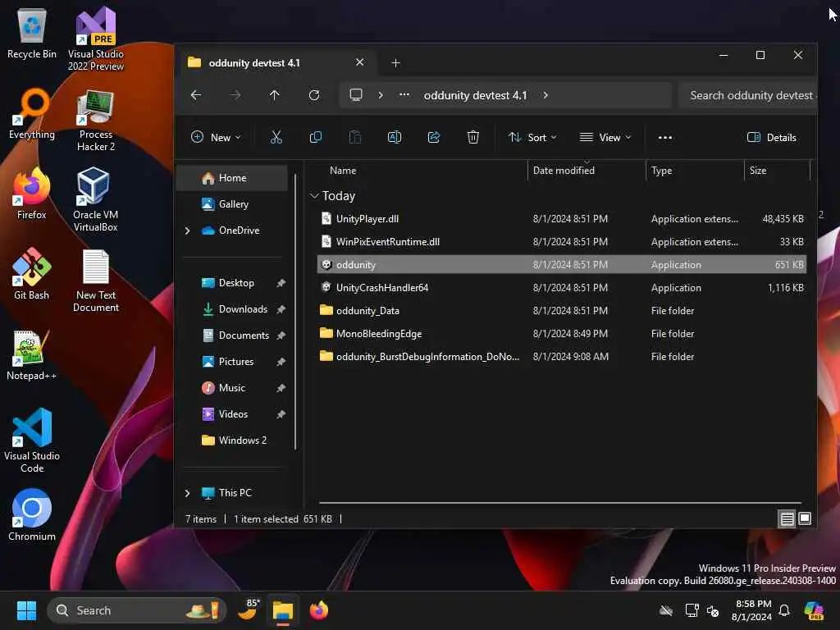Click the PC monitor icon in address bar
This screenshot has width=840, height=630.
(x=356, y=95)
